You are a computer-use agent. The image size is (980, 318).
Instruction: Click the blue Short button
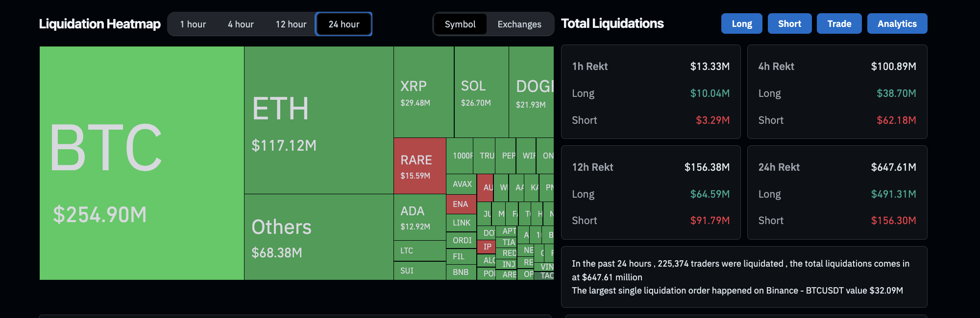(789, 23)
